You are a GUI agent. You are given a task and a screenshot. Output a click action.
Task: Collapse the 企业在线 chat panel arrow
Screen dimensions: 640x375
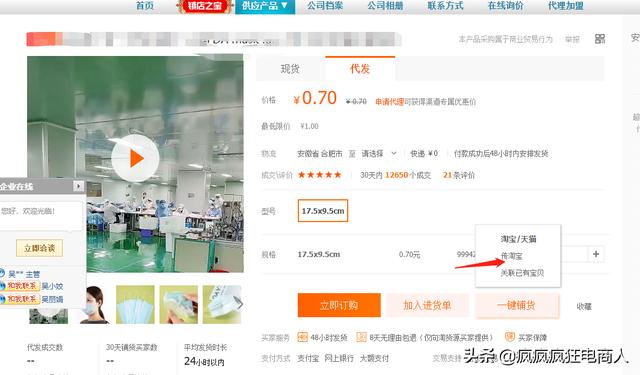[x=78, y=186]
